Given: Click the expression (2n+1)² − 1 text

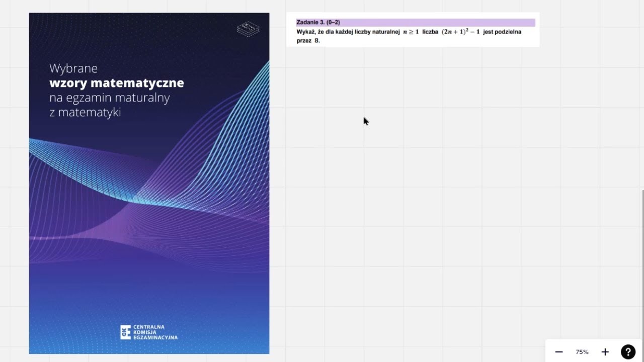Looking at the screenshot, I should (x=461, y=32).
